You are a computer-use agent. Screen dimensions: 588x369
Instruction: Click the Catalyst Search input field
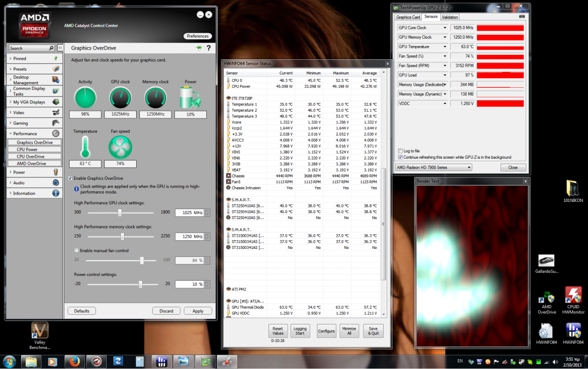click(28, 48)
